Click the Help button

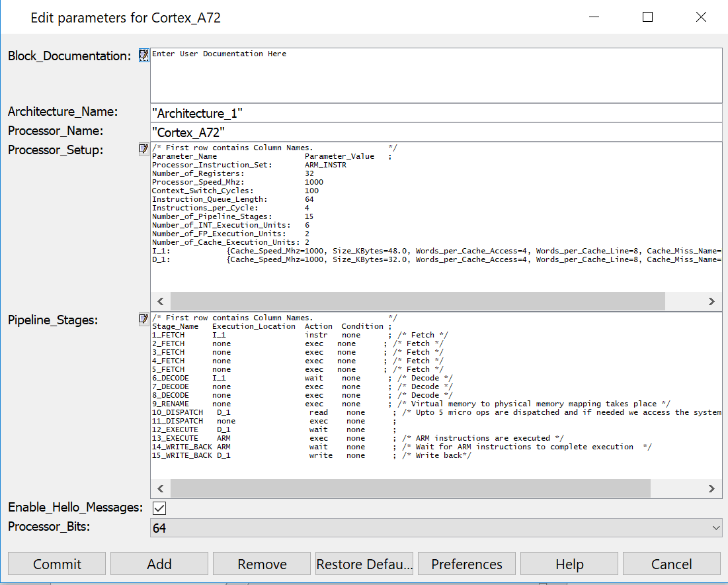click(569, 564)
